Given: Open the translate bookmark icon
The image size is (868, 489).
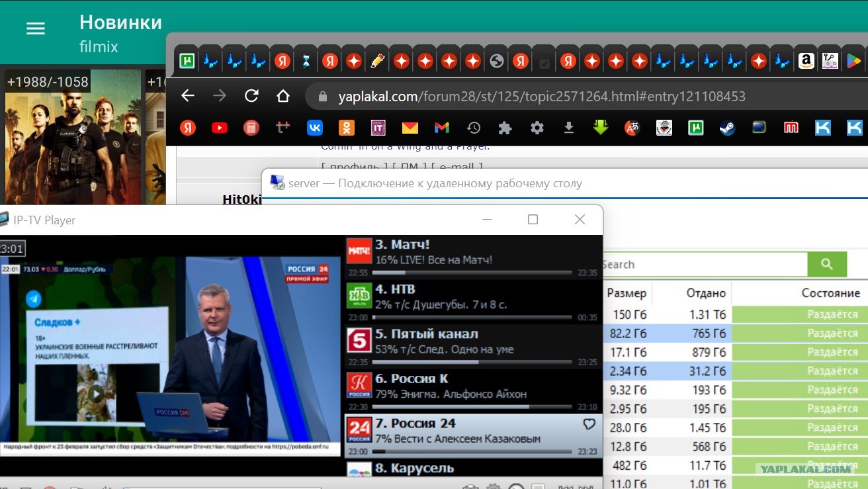Looking at the screenshot, I should click(632, 128).
